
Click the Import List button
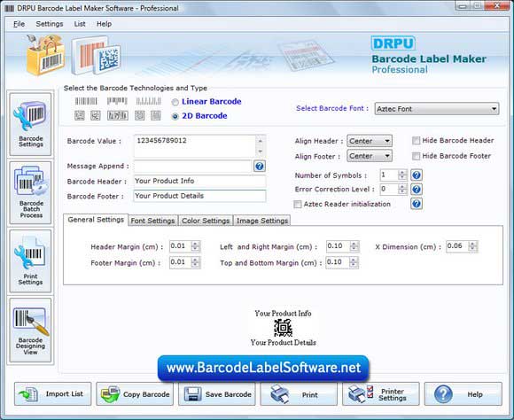tap(53, 393)
